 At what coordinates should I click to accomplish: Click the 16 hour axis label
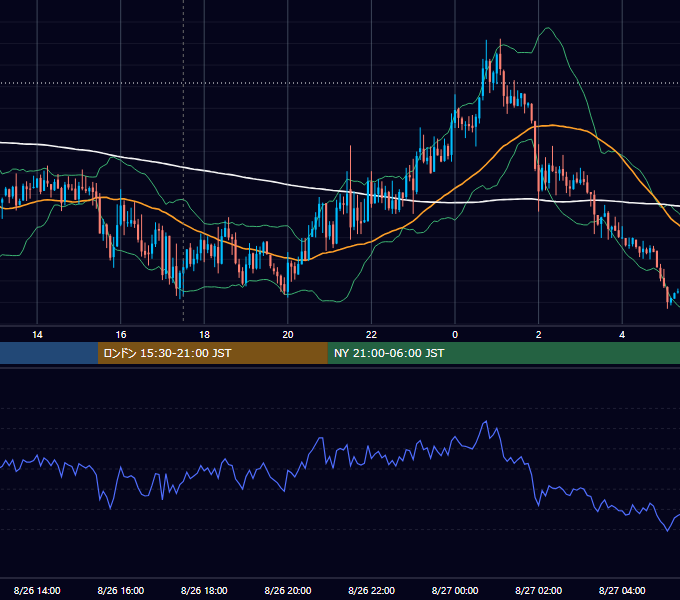coord(121,335)
